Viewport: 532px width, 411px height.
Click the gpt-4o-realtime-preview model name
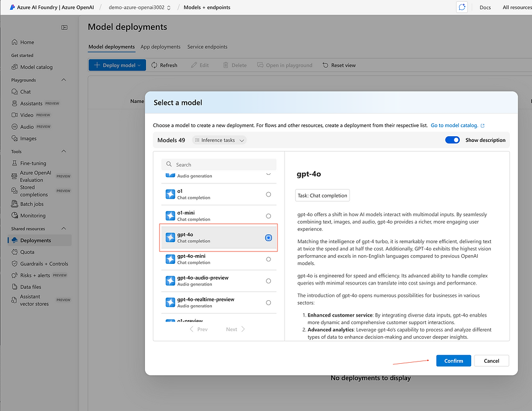[206, 299]
